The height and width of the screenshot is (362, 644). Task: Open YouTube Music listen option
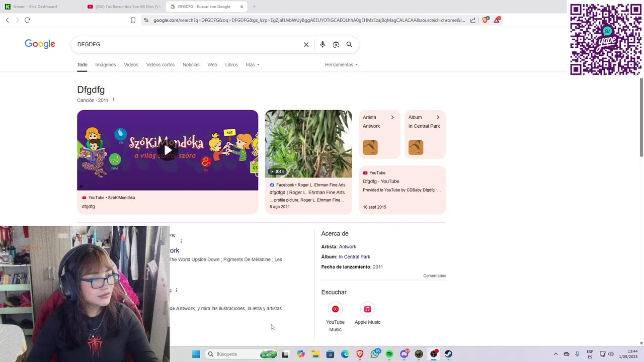click(335, 317)
